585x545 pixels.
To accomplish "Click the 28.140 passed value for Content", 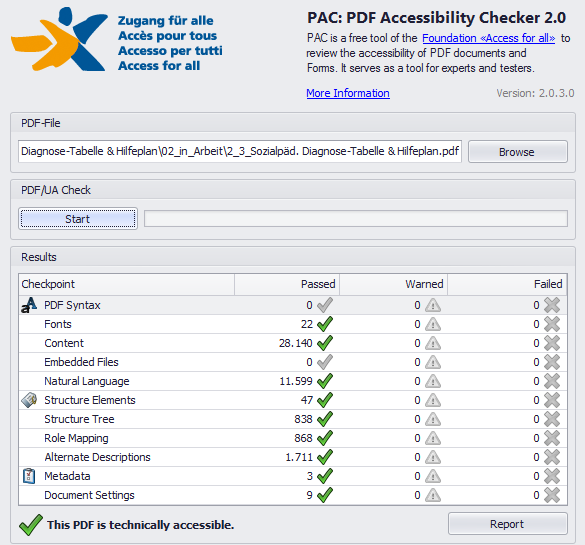I will [x=295, y=343].
